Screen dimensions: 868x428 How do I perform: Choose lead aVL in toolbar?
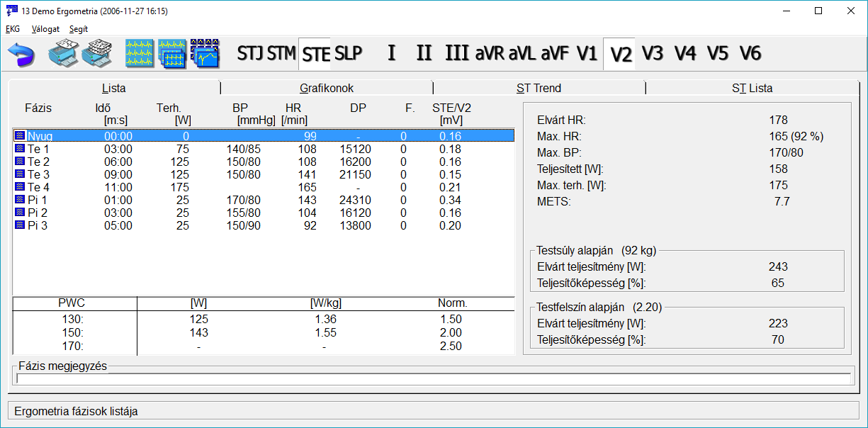[x=522, y=54]
